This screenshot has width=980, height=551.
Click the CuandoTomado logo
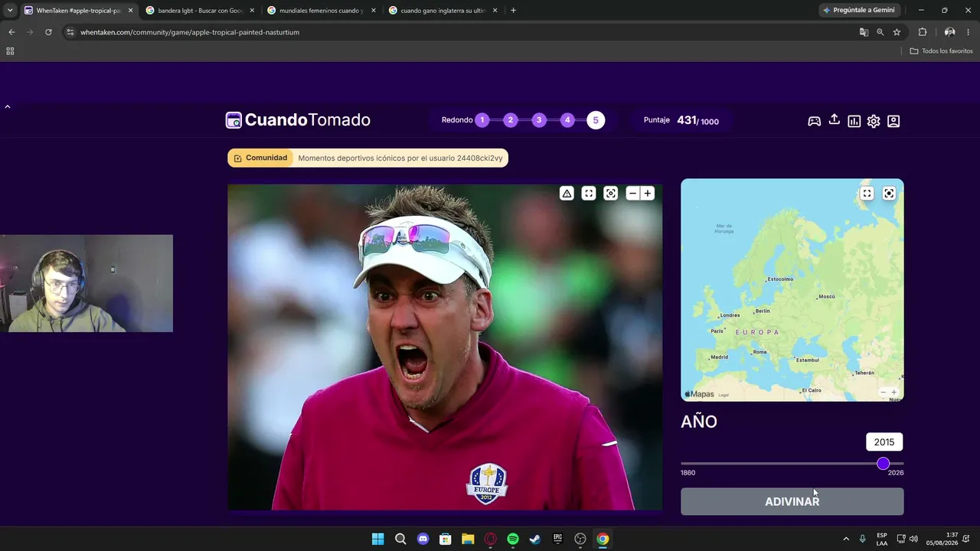tap(298, 120)
